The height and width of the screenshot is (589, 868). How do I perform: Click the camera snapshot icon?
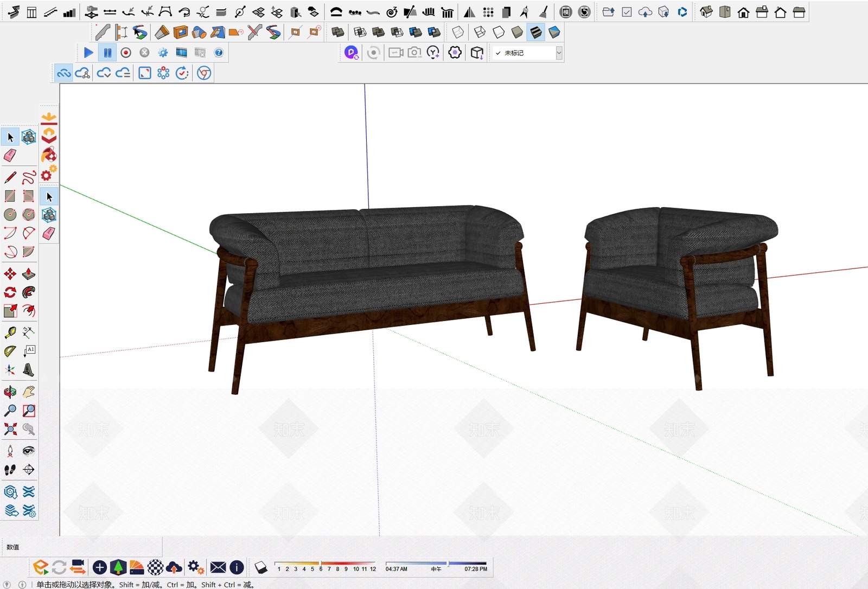coord(414,53)
